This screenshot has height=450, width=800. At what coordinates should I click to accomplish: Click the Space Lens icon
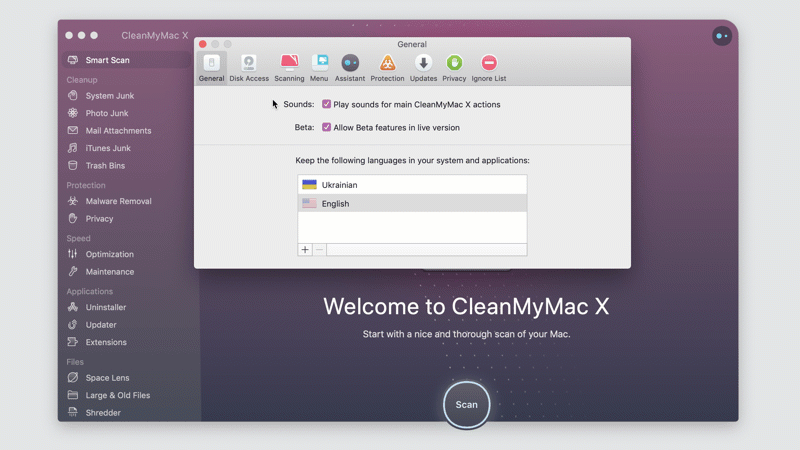click(73, 378)
